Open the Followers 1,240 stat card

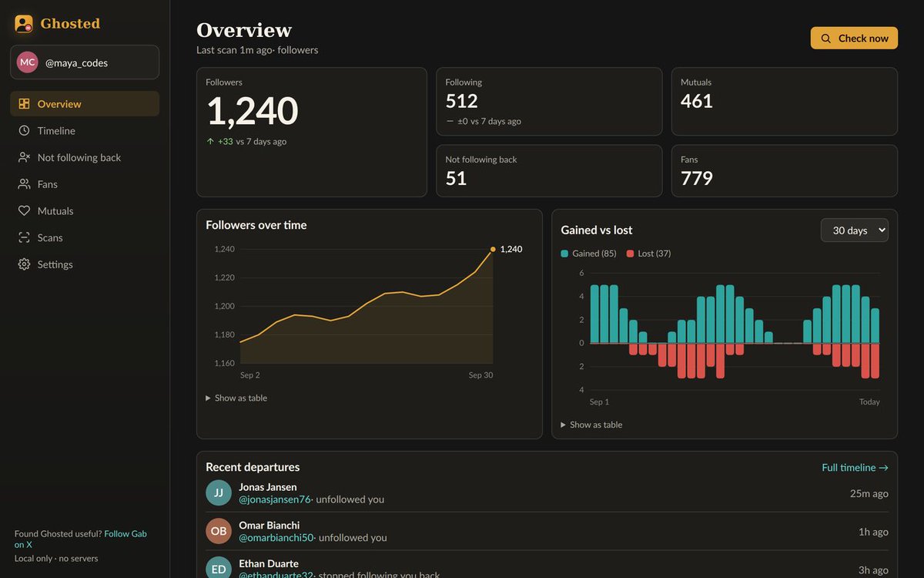pyautogui.click(x=312, y=133)
